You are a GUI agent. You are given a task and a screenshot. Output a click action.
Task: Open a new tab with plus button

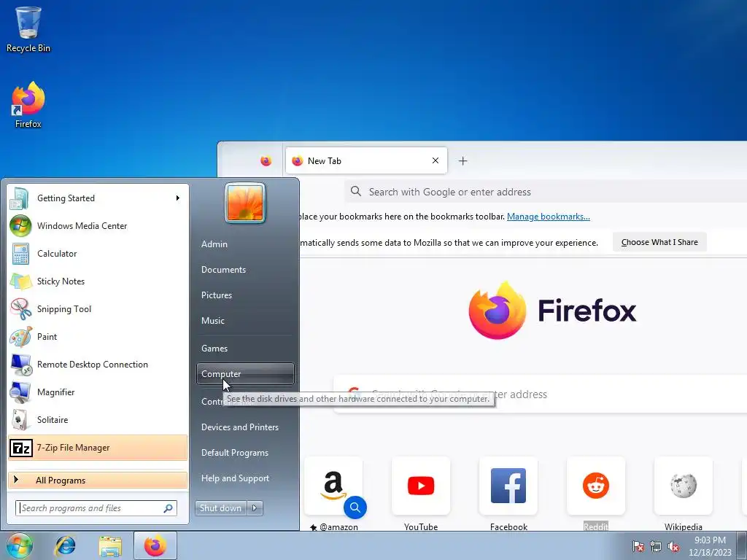pos(462,161)
